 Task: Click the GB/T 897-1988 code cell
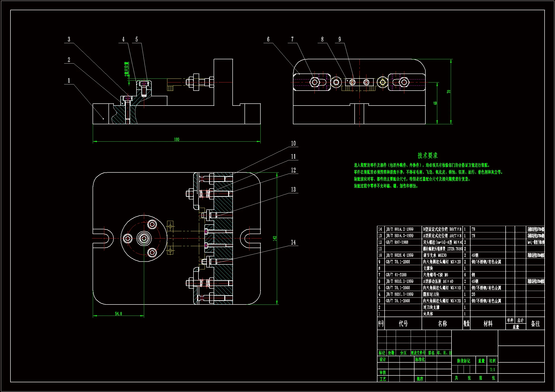[x=397, y=242]
